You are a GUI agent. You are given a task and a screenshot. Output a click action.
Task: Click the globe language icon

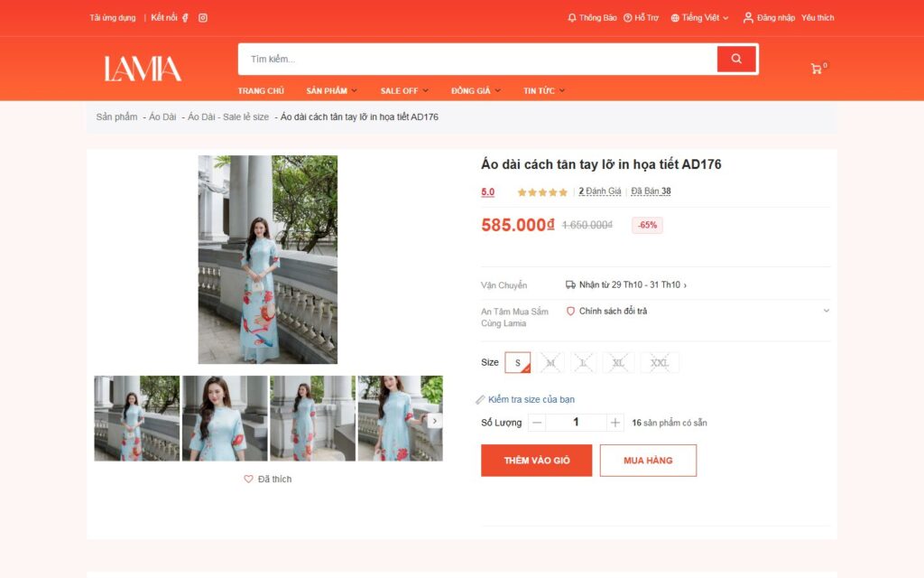675,18
